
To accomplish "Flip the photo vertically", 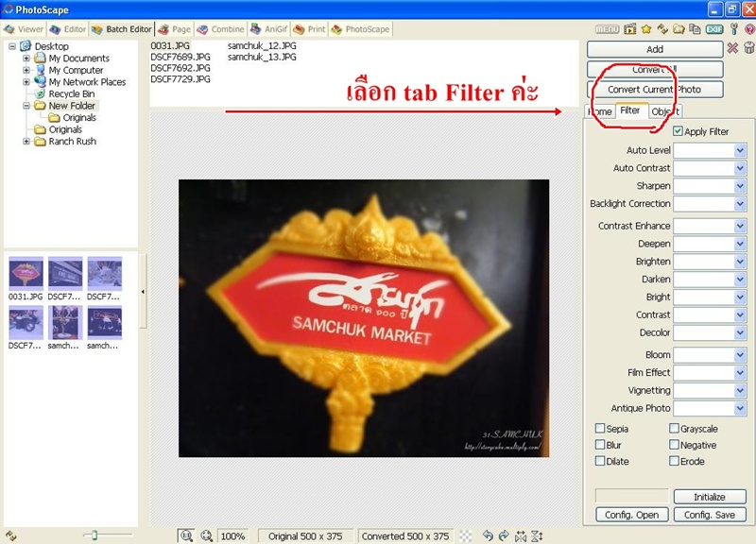I will (x=537, y=535).
